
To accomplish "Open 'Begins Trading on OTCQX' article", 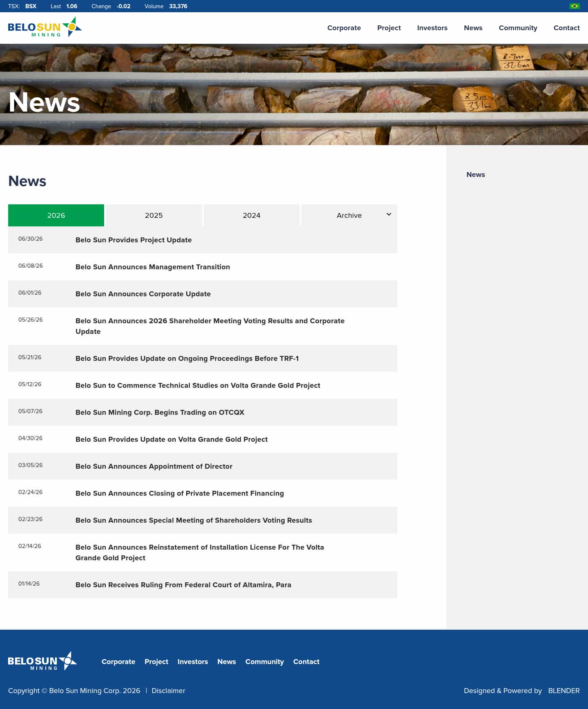I will [160, 412].
